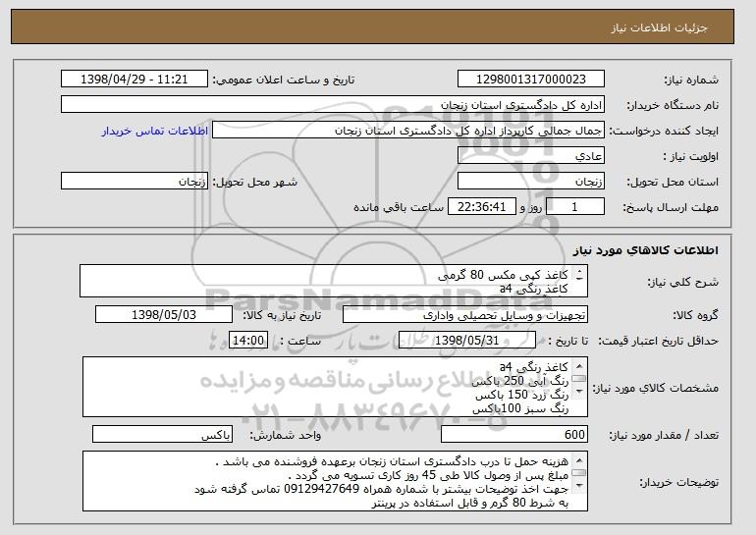Select the public announcement date field 1398/04/29
This screenshot has width=756, height=535.
point(135,80)
